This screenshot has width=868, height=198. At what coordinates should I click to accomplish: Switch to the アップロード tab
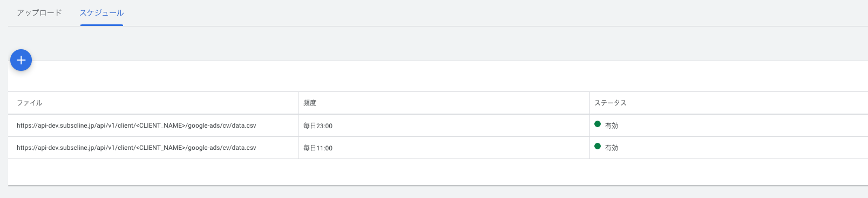pos(39,12)
